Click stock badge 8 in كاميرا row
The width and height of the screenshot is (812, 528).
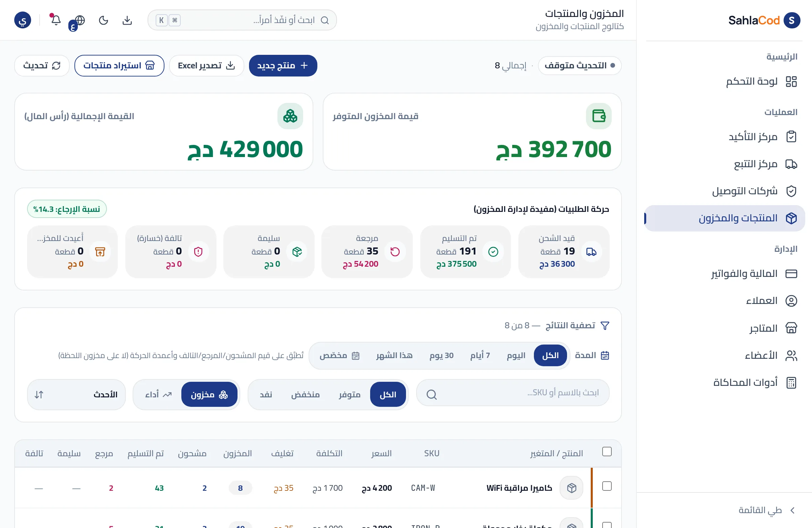pos(240,488)
